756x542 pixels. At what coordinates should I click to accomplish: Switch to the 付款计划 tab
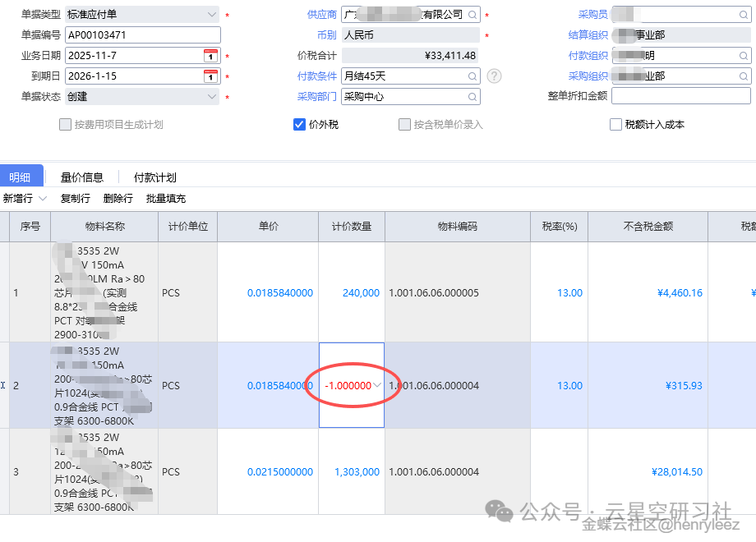[x=155, y=177]
